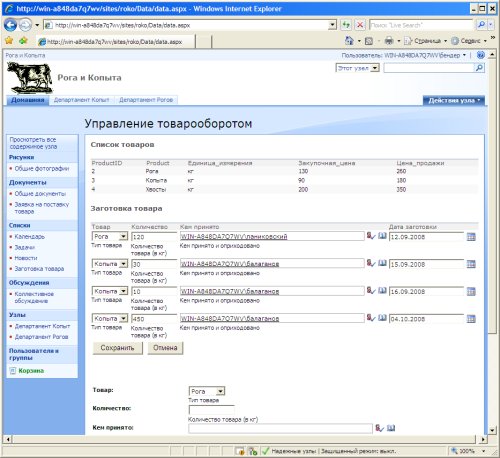Click the Stop loading red X icon
This screenshot has width=500, height=458.
360,25
